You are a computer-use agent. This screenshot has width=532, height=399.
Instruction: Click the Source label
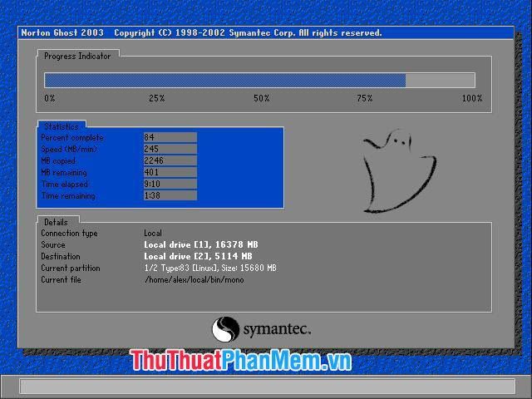[53, 245]
